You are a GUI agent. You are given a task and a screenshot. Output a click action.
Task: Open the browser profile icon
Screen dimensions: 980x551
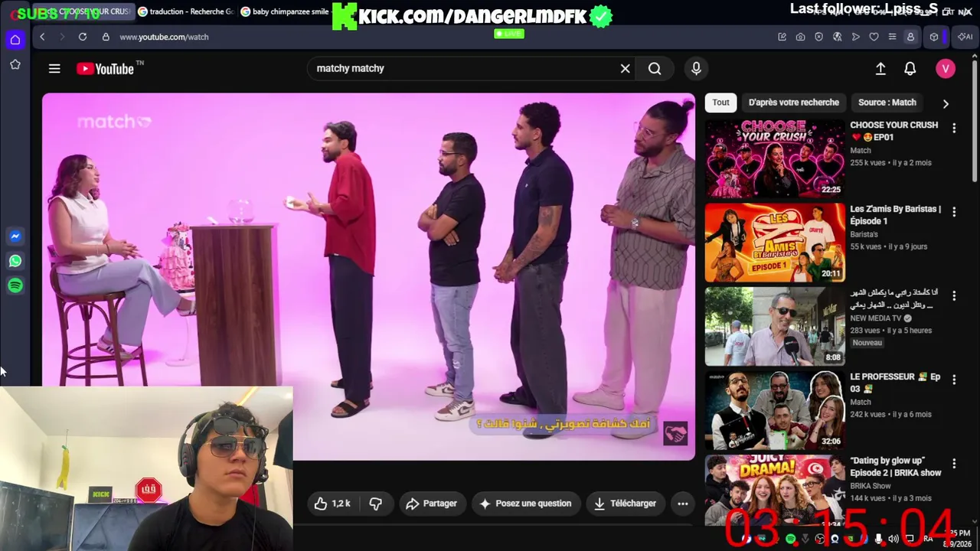910,37
